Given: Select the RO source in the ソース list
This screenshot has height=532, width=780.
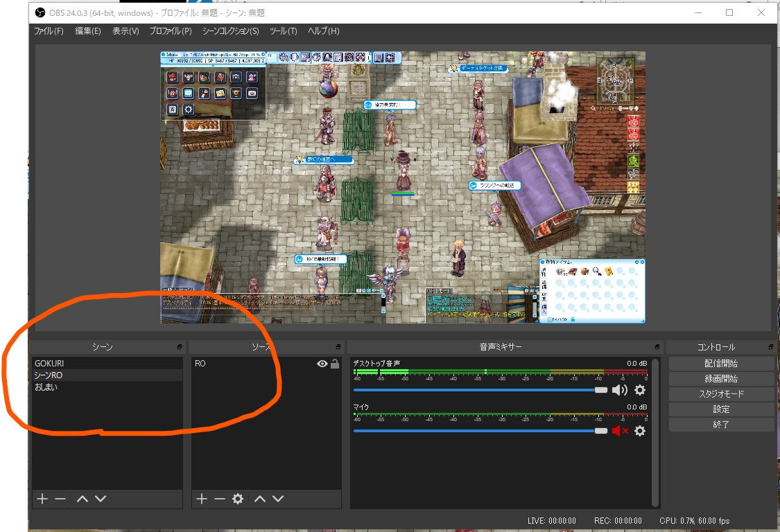Looking at the screenshot, I should coord(266,364).
